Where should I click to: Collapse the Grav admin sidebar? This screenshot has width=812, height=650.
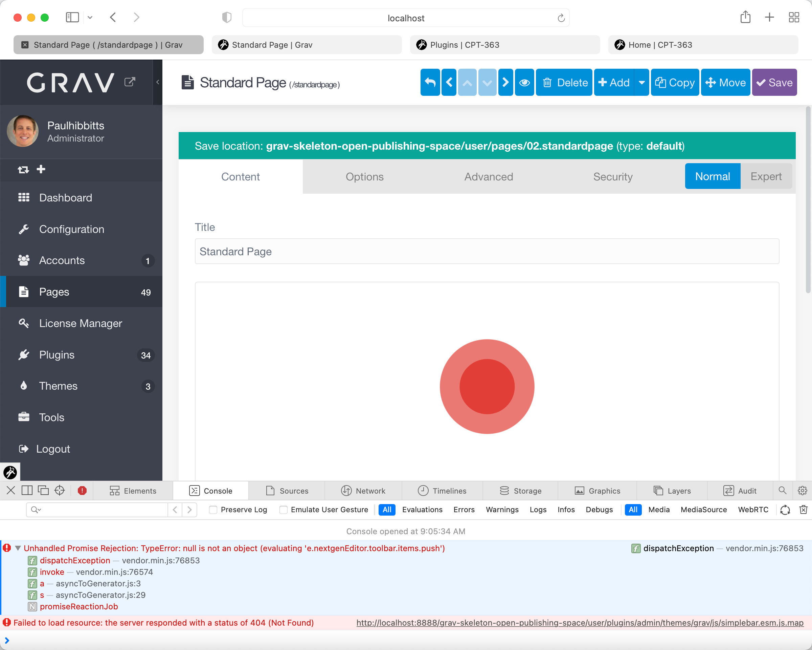pos(157,82)
